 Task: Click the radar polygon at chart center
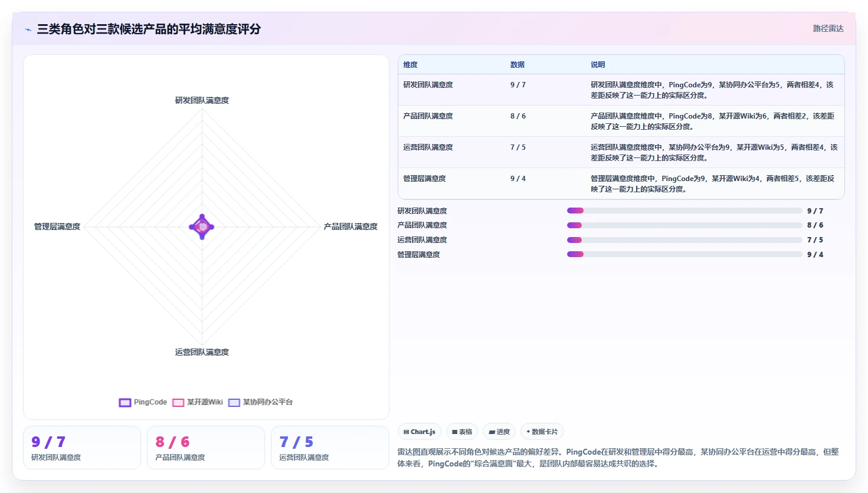click(202, 226)
